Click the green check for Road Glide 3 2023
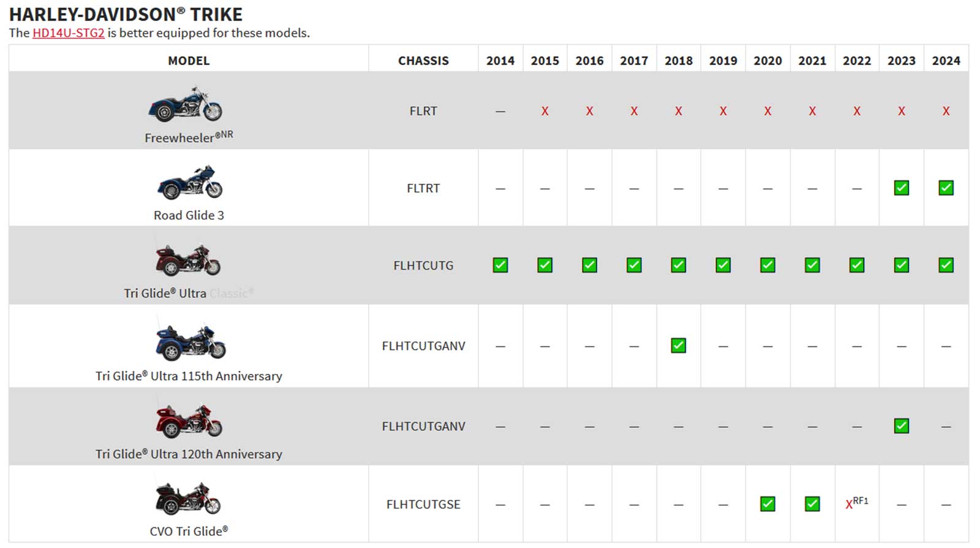Image resolution: width=980 pixels, height=548 pixels. pyautogui.click(x=901, y=188)
